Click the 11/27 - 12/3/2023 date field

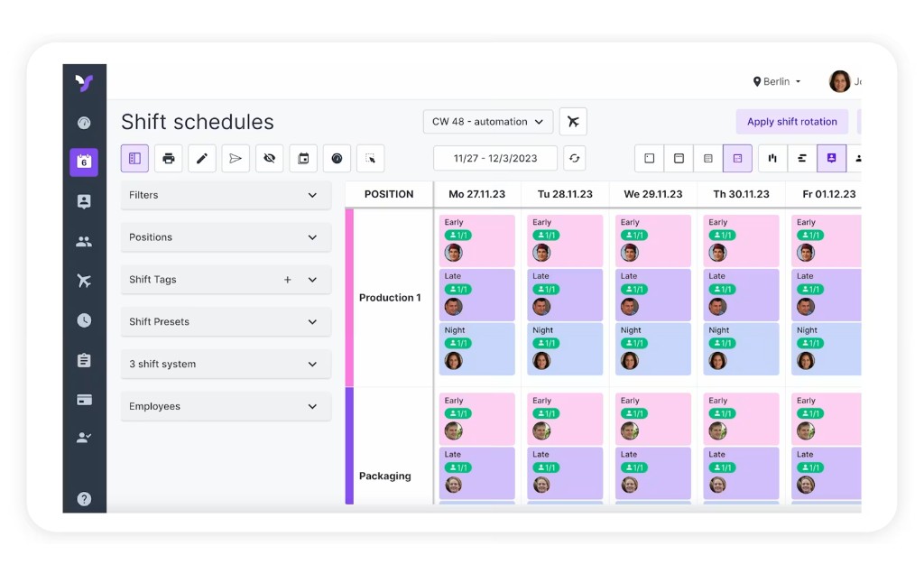coord(495,158)
